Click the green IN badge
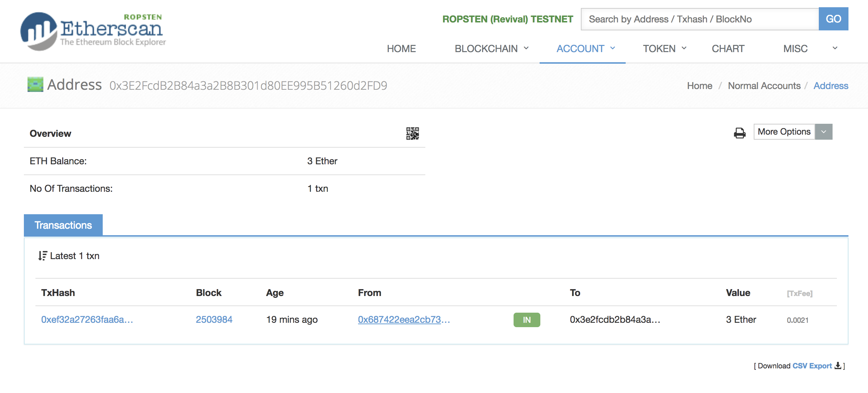Image resolution: width=868 pixels, height=393 pixels. tap(527, 320)
